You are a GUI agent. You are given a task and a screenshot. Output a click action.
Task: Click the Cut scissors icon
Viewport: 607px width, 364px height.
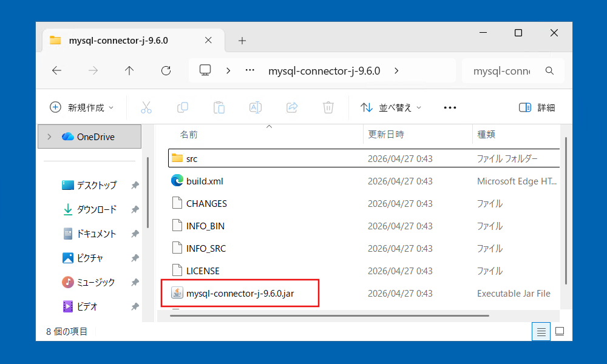click(146, 107)
